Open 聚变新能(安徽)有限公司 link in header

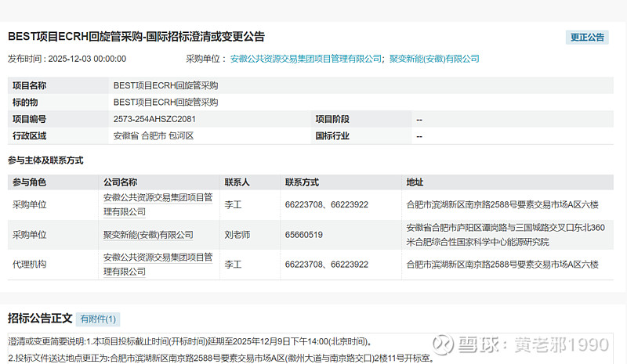434,59
